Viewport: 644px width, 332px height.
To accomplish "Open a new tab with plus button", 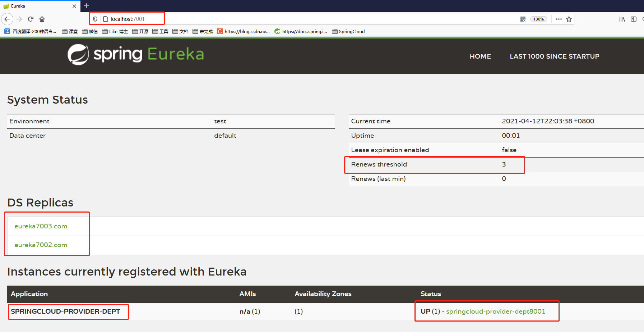I will click(x=87, y=6).
